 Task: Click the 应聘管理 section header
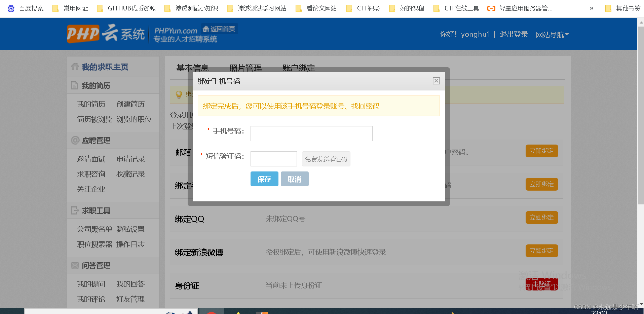[x=96, y=141]
